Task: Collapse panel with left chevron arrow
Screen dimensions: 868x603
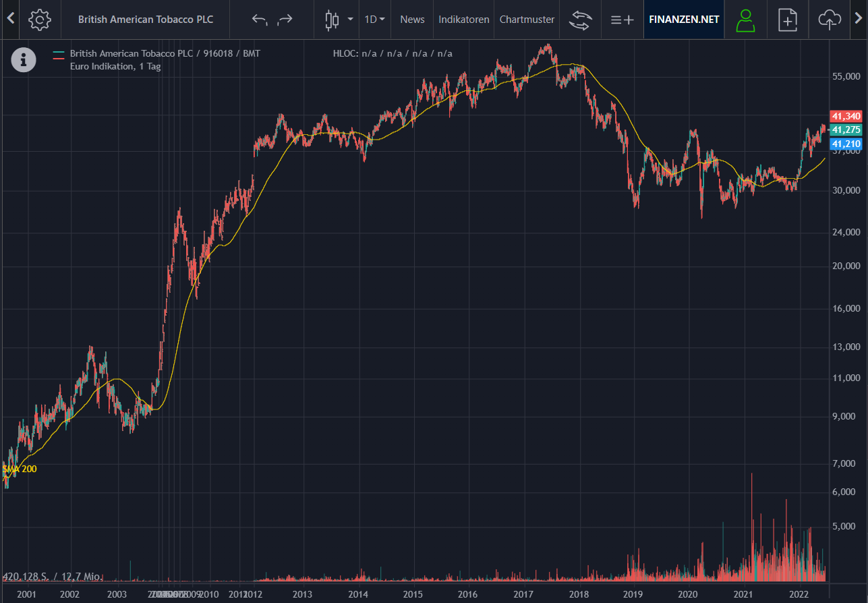Action: click(x=9, y=19)
